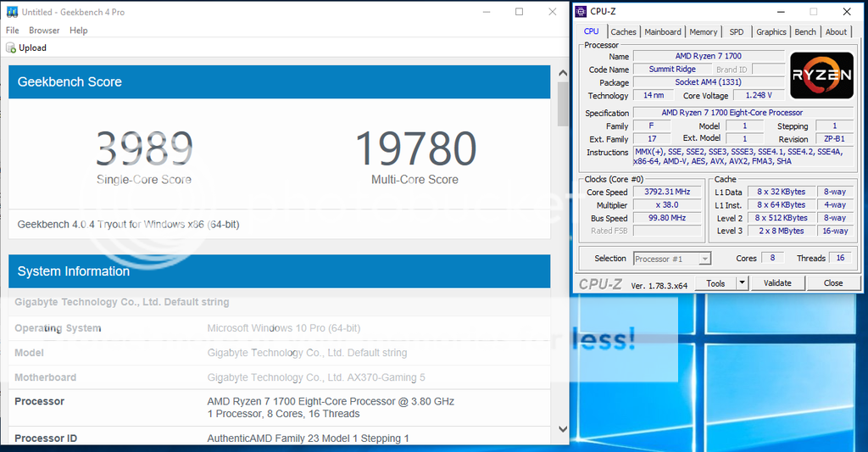868x452 pixels.
Task: Switch to the Mainboard tab
Action: click(x=662, y=32)
